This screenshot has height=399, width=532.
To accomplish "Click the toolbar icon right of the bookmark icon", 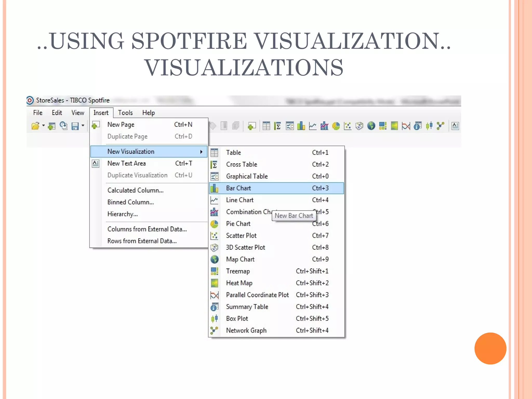I will click(236, 126).
